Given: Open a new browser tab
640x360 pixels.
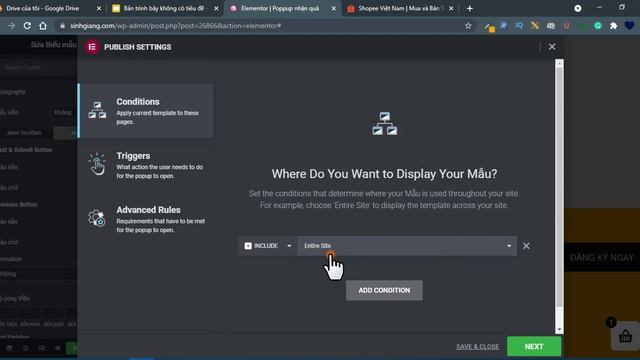Looking at the screenshot, I should tap(469, 9).
